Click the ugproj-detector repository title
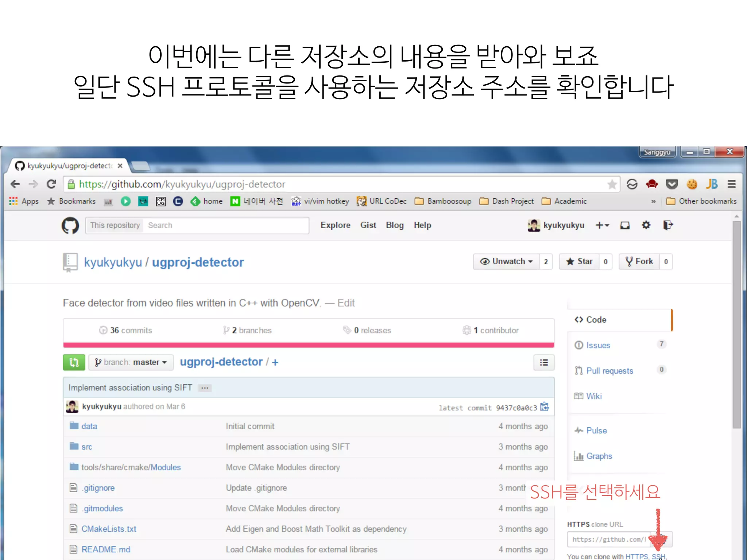The height and width of the screenshot is (560, 747). click(x=198, y=262)
